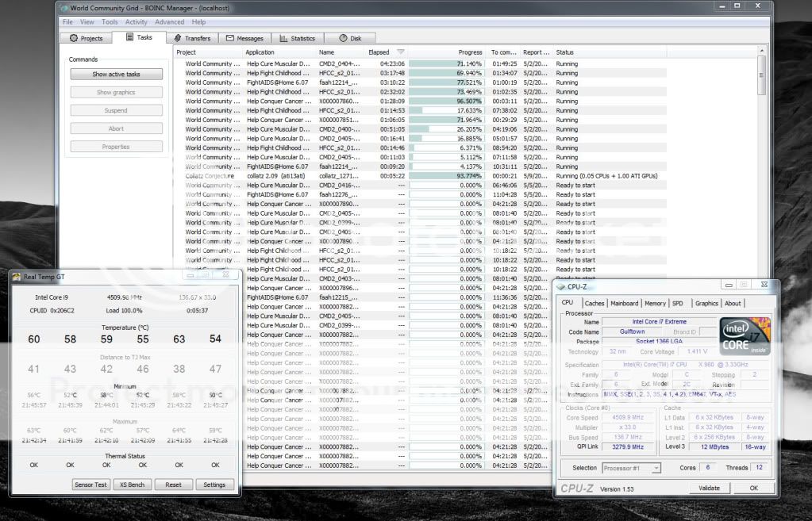This screenshot has height=521, width=812.
Task: Click the Real Temp GT title icon
Action: click(17, 276)
